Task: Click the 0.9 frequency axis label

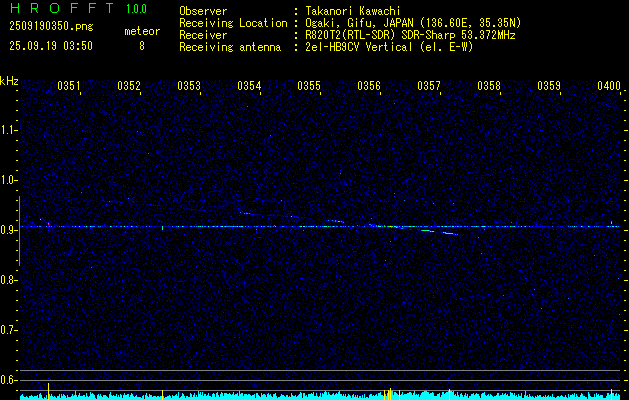Action: click(9, 229)
